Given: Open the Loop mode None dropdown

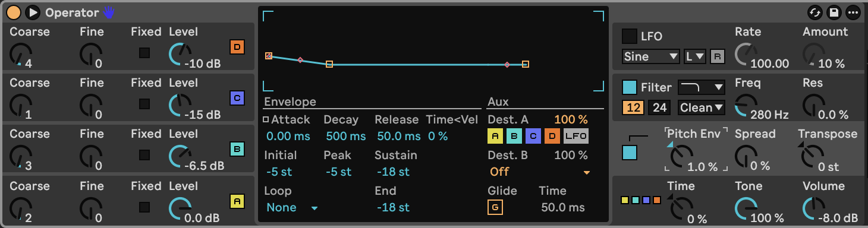Looking at the screenshot, I should (292, 208).
